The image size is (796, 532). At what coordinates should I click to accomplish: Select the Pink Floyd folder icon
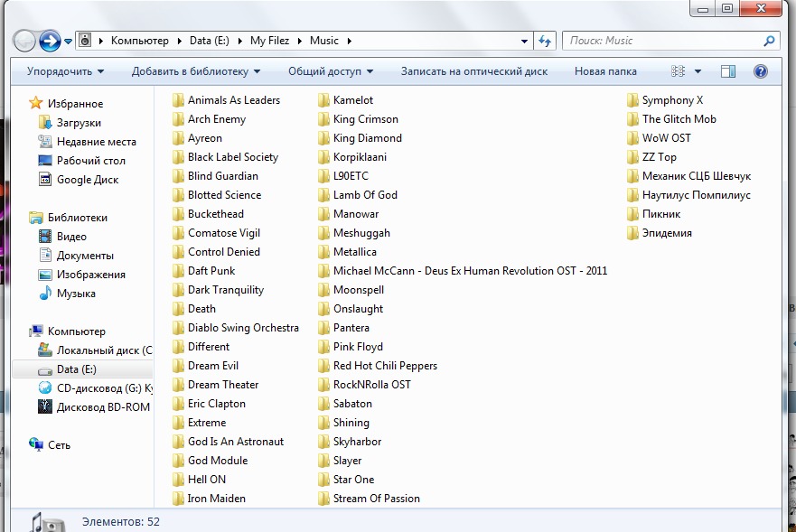(323, 347)
